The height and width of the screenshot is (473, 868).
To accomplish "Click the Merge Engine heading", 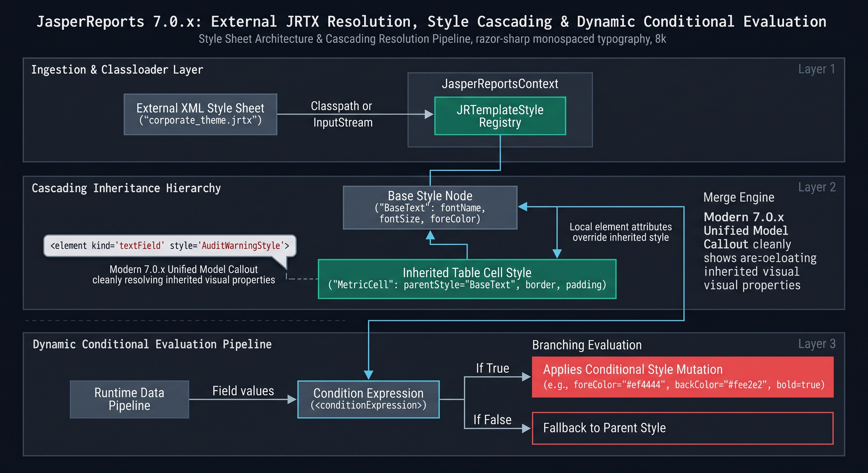I will (x=739, y=197).
